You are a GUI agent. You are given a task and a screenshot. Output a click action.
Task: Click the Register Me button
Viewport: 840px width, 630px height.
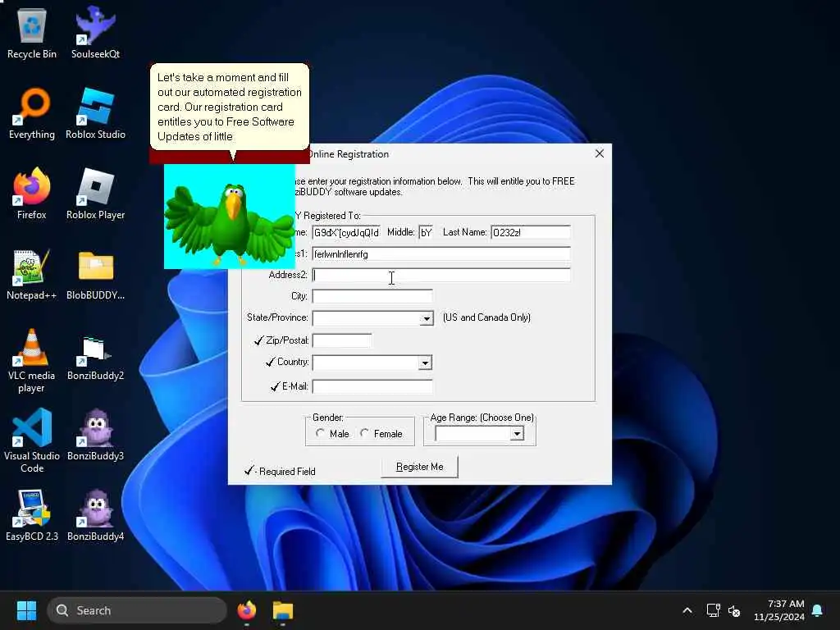tap(419, 467)
